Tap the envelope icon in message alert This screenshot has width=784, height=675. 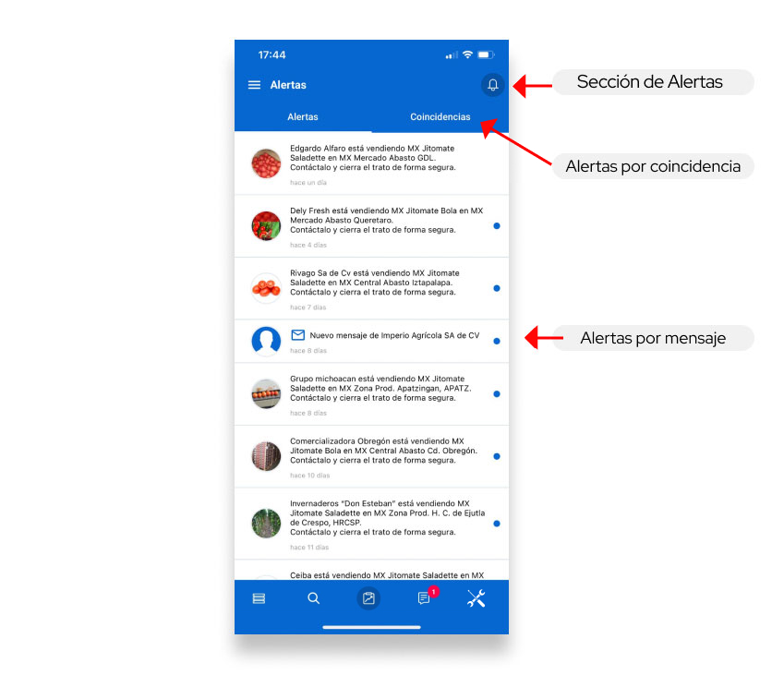[x=297, y=335]
